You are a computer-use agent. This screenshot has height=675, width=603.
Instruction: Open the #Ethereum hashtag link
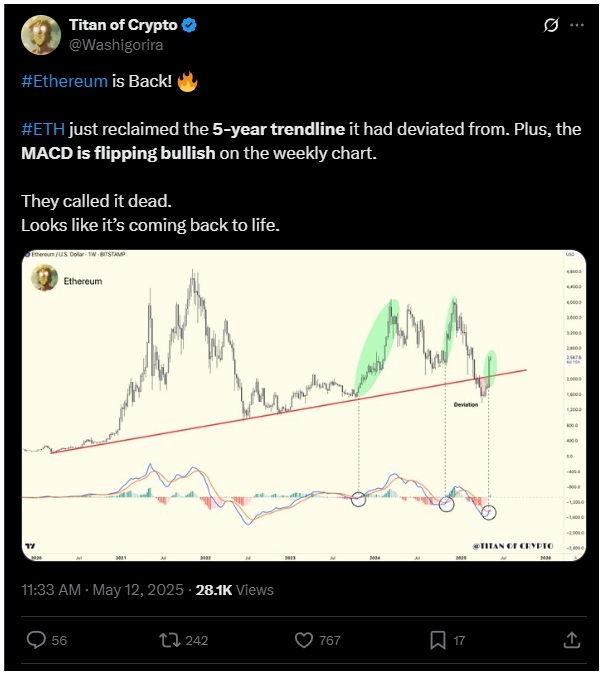(x=65, y=81)
